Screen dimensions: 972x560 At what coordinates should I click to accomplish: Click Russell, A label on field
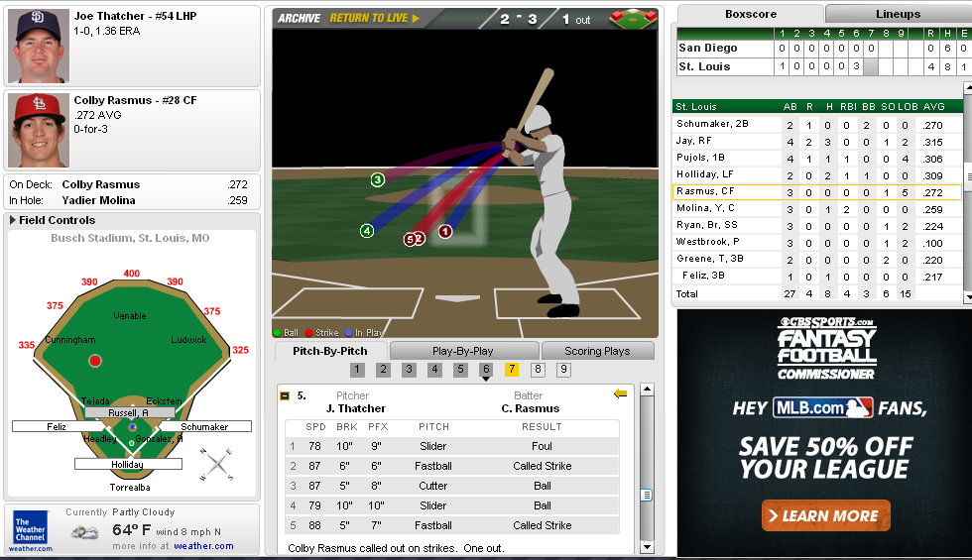129,412
